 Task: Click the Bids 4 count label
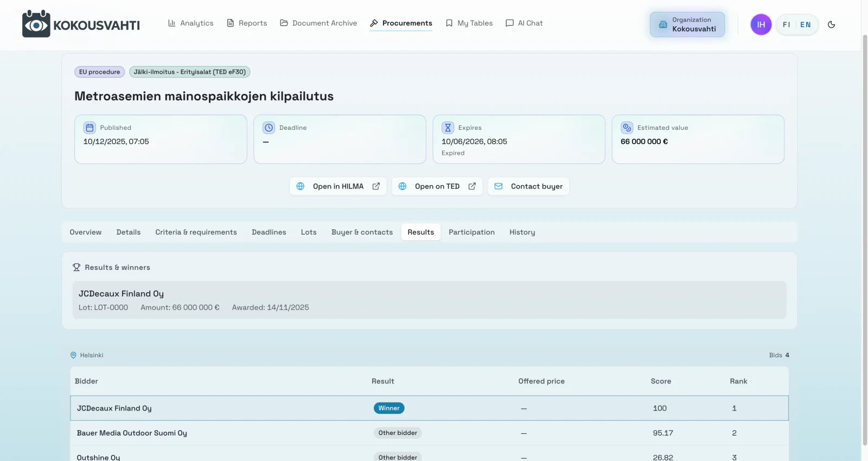click(779, 355)
